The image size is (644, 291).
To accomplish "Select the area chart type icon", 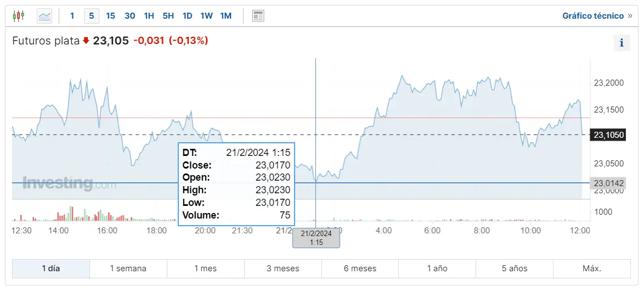I will pos(44,16).
